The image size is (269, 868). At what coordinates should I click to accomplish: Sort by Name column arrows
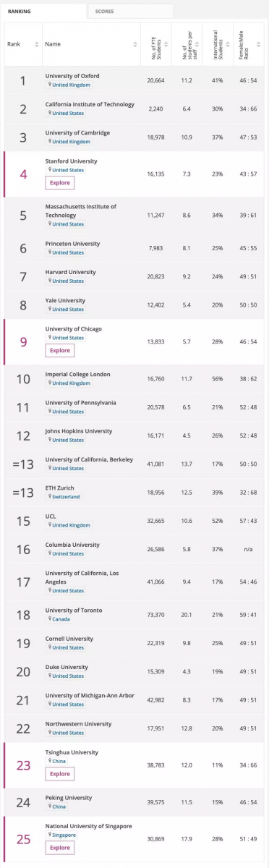(134, 44)
